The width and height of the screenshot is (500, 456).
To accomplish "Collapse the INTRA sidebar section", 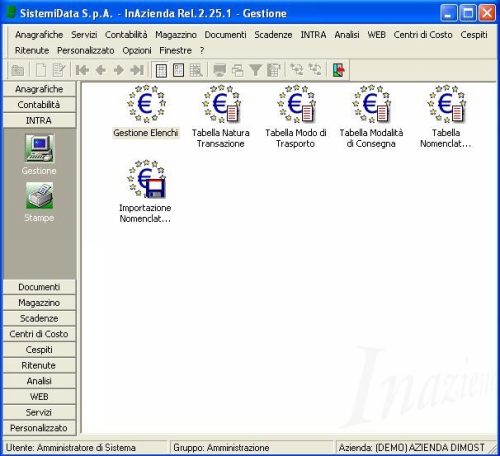I will click(x=39, y=120).
